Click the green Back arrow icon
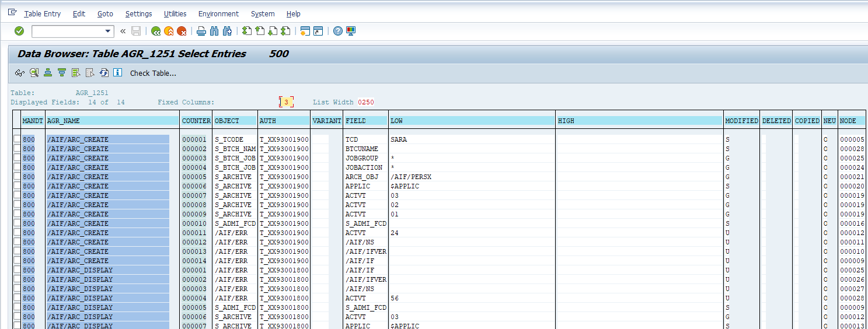This screenshot has width=868, height=329. click(x=156, y=31)
